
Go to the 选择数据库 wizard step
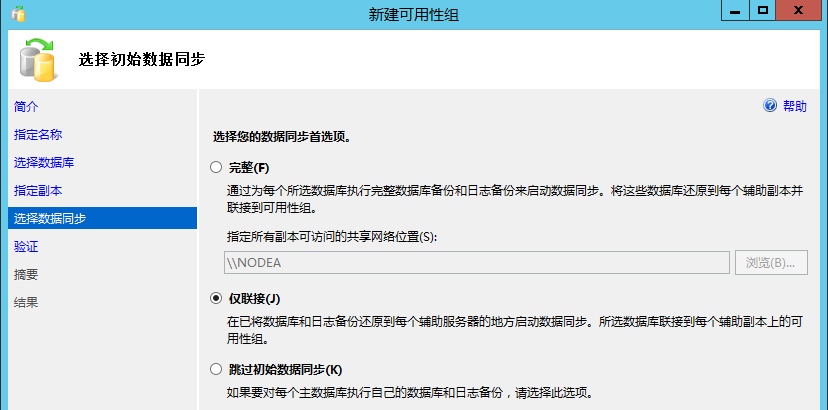(44, 162)
